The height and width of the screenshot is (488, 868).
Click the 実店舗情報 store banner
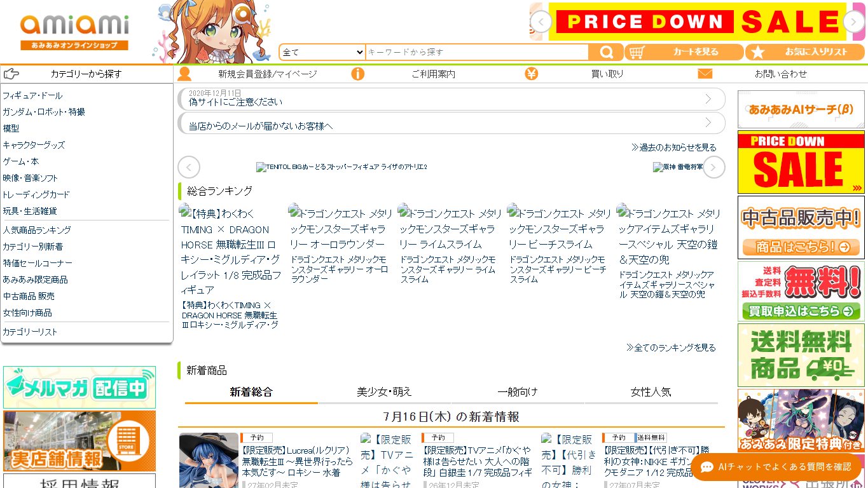(79, 441)
